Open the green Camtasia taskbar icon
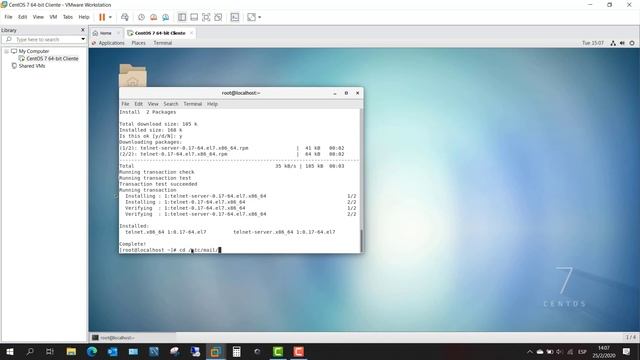The image size is (640, 360). (278, 351)
